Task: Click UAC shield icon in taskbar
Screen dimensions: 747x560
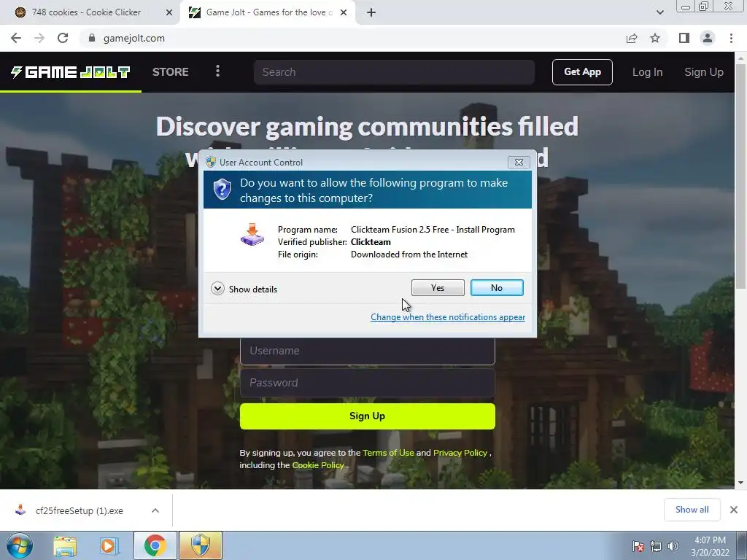Action: pyautogui.click(x=201, y=545)
